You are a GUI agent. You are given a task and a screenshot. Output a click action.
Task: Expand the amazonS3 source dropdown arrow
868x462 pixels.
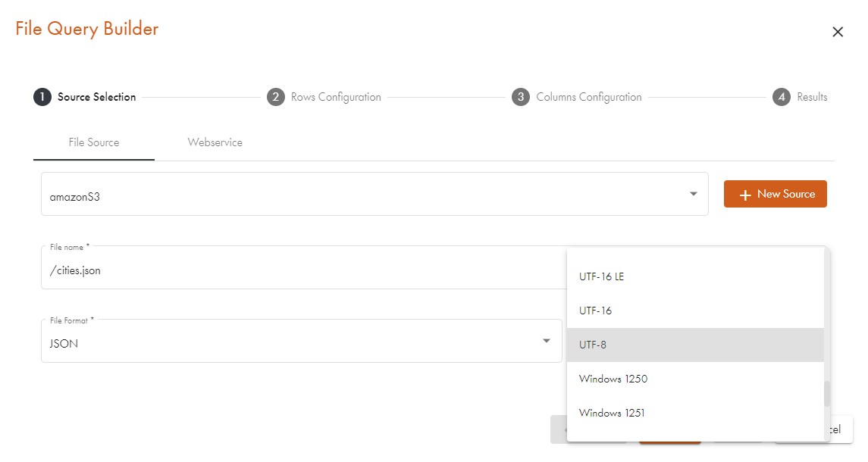click(693, 194)
